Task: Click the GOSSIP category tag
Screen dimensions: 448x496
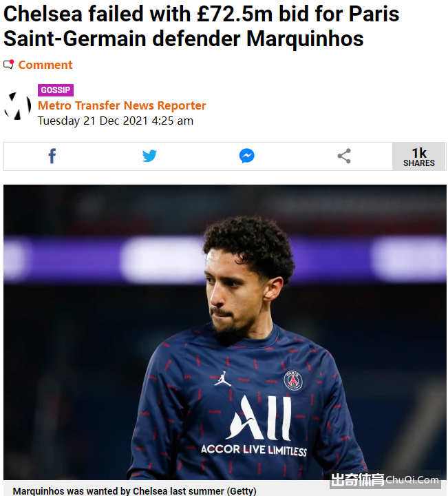Action: 56,90
